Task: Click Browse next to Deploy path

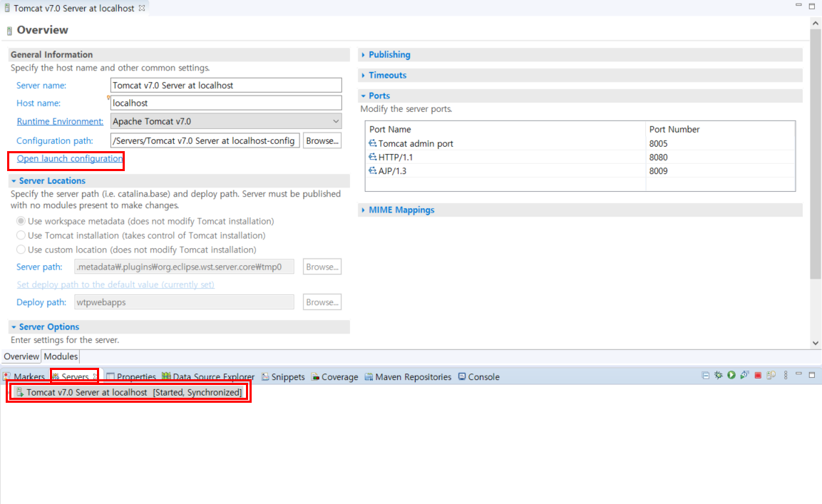Action: pyautogui.click(x=322, y=302)
